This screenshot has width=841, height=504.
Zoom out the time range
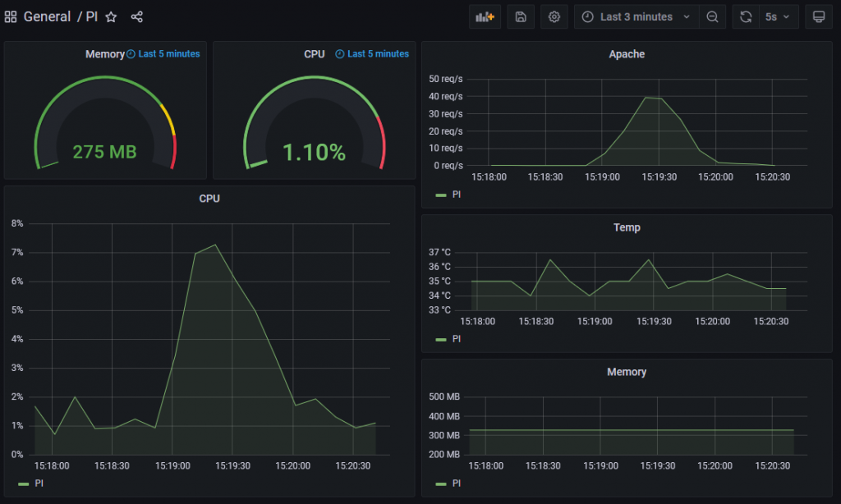tap(712, 17)
